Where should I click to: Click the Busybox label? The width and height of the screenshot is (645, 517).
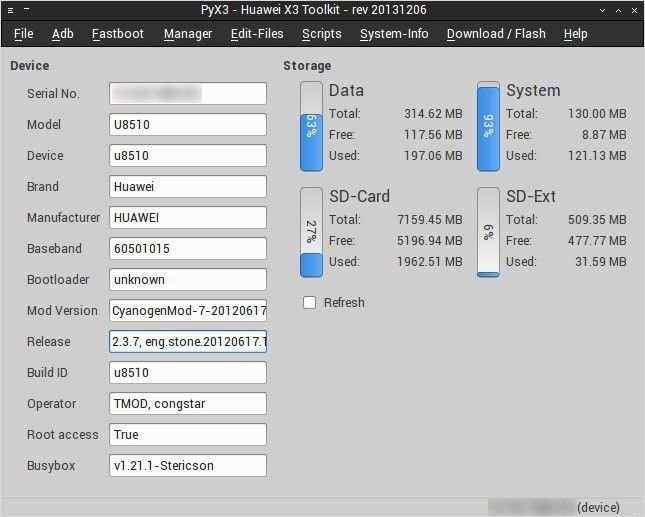(x=51, y=466)
